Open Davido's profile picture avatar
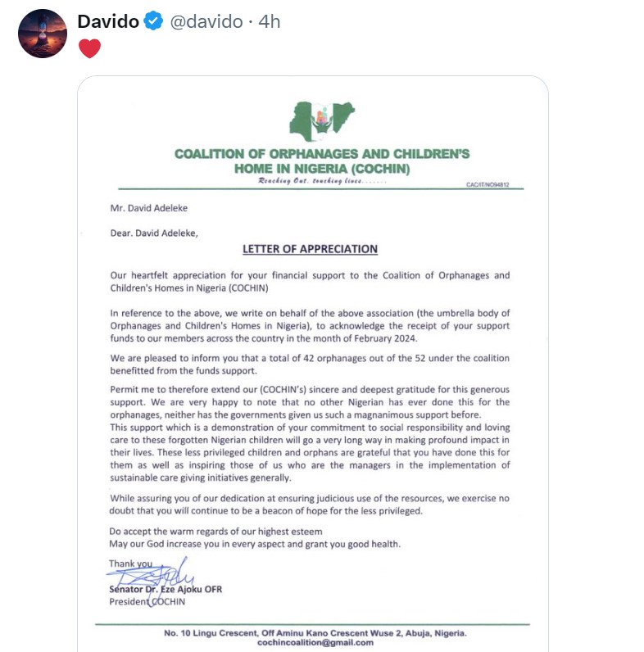Viewport: 644px width, 652px height. click(42, 34)
